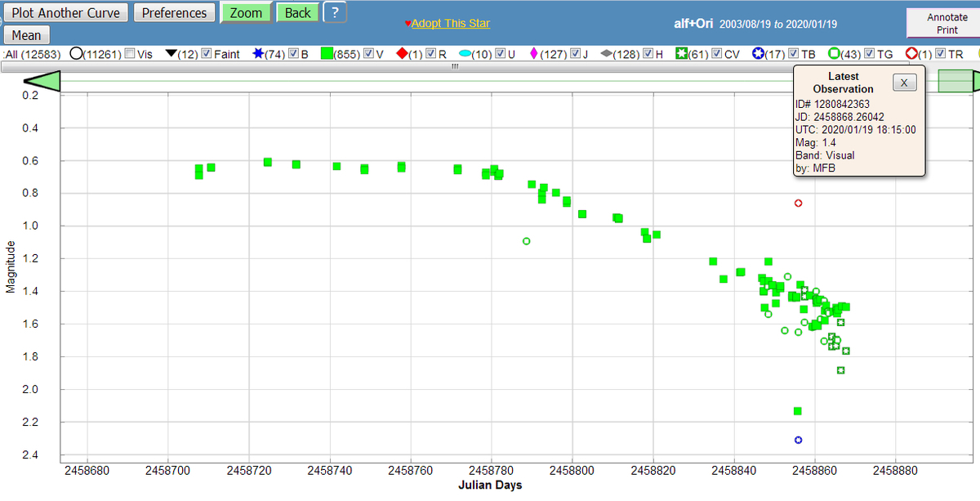Screen dimensions: 980x501
Task: Click the blue TB data point near magnitude 2.3
Action: pyautogui.click(x=799, y=440)
